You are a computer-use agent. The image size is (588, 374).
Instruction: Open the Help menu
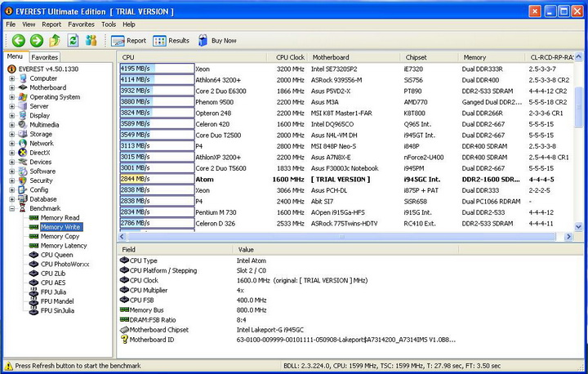click(129, 24)
